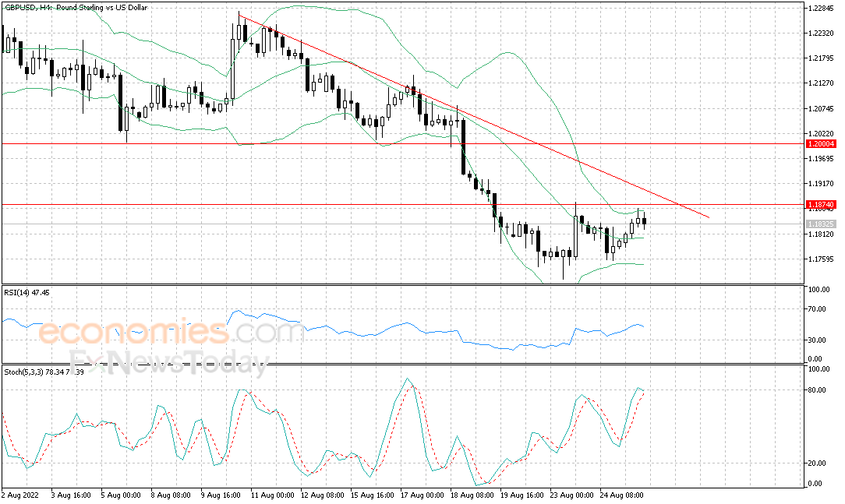The width and height of the screenshot is (845, 504).
Task: Click the 5 Aug 00:00 date label
Action: click(x=121, y=495)
